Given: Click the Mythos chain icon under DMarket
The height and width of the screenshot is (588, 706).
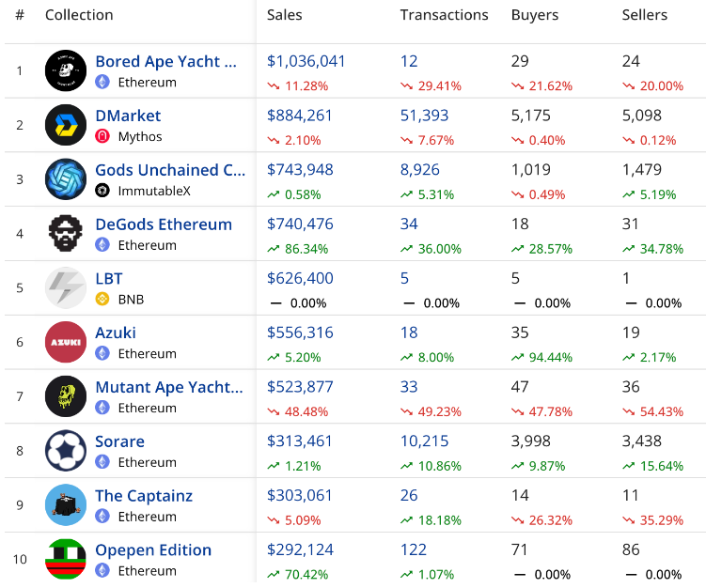Looking at the screenshot, I should 102,136.
